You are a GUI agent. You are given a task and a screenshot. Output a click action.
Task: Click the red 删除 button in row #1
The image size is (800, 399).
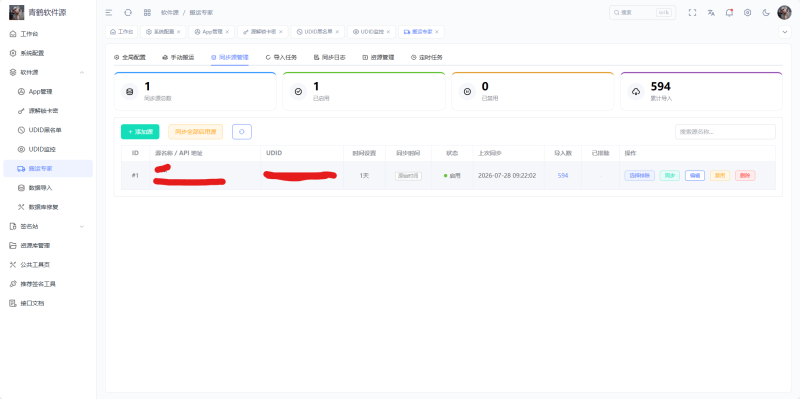[745, 176]
